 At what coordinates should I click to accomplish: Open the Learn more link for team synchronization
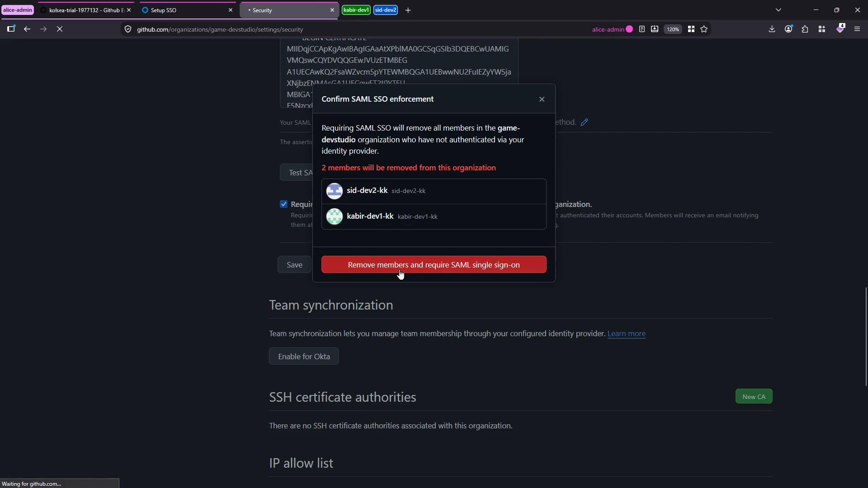(626, 333)
